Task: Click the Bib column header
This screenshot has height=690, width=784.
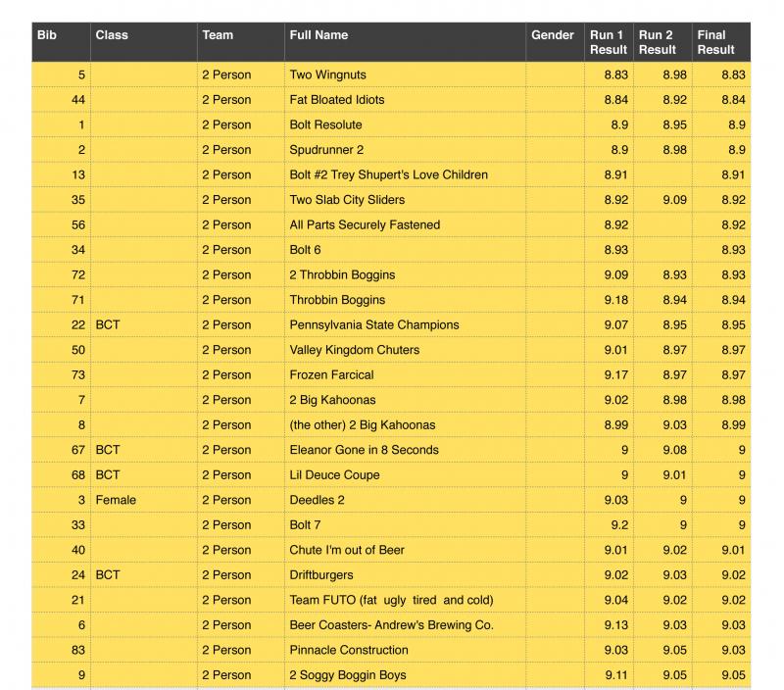Action: [x=61, y=42]
